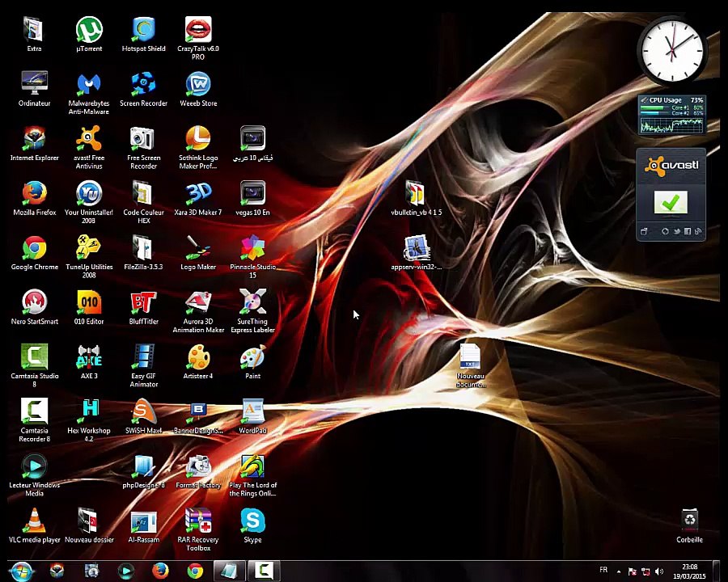Screen dimensions: 728x582
Task: Open SureThing Express Labeler shortcut
Action: click(252, 311)
